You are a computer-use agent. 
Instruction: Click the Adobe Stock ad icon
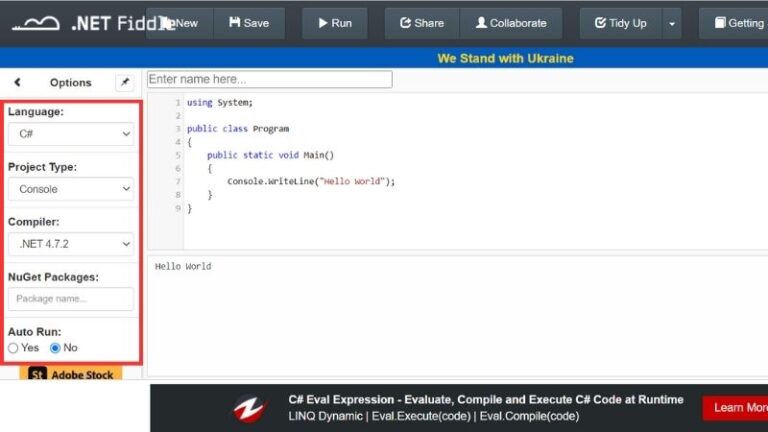coord(38,375)
